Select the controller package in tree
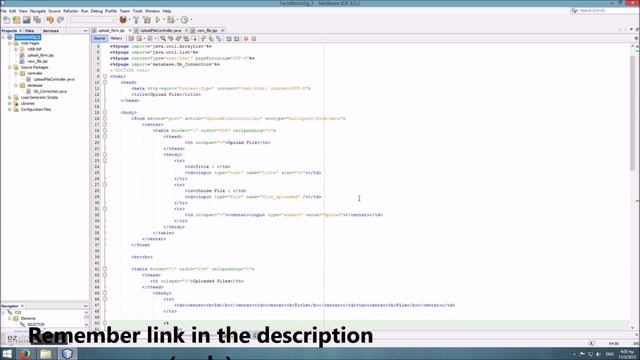640x360 pixels. tap(35, 73)
